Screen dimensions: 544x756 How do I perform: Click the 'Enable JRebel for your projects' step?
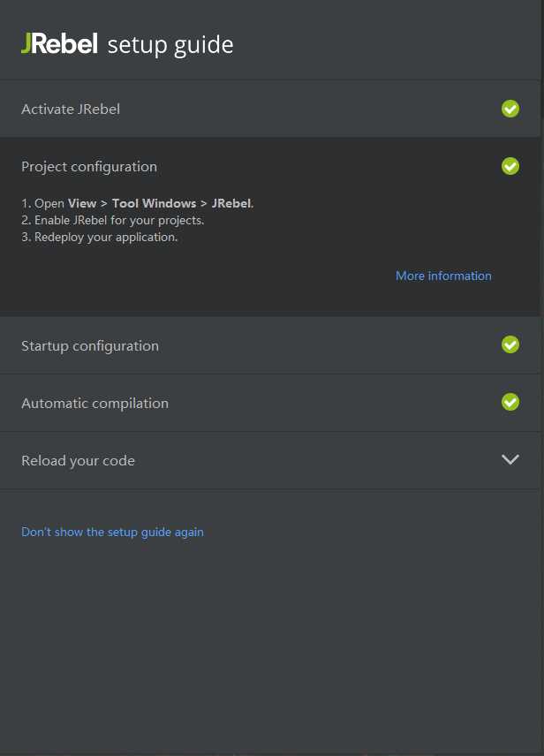(118, 221)
